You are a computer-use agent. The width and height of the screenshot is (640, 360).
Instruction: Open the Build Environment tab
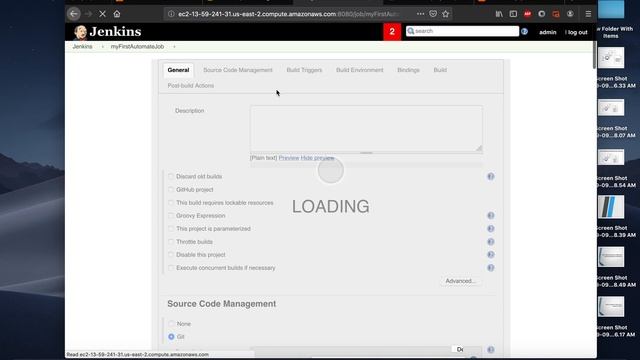[360, 70]
